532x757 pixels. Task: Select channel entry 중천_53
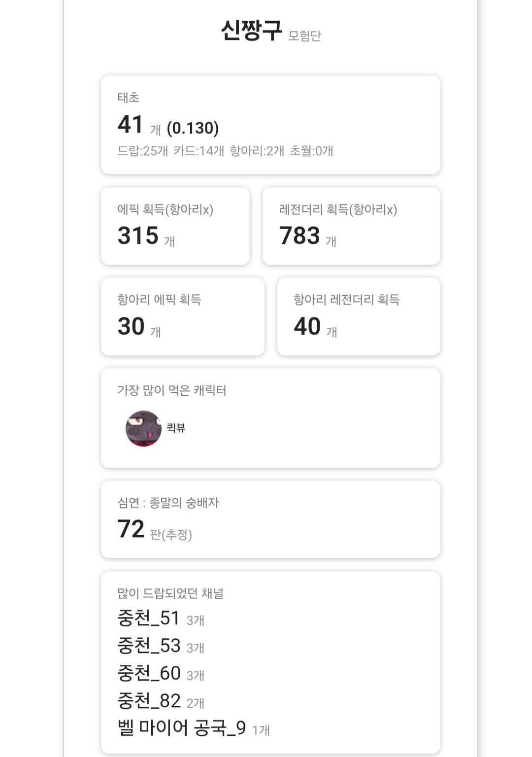161,646
